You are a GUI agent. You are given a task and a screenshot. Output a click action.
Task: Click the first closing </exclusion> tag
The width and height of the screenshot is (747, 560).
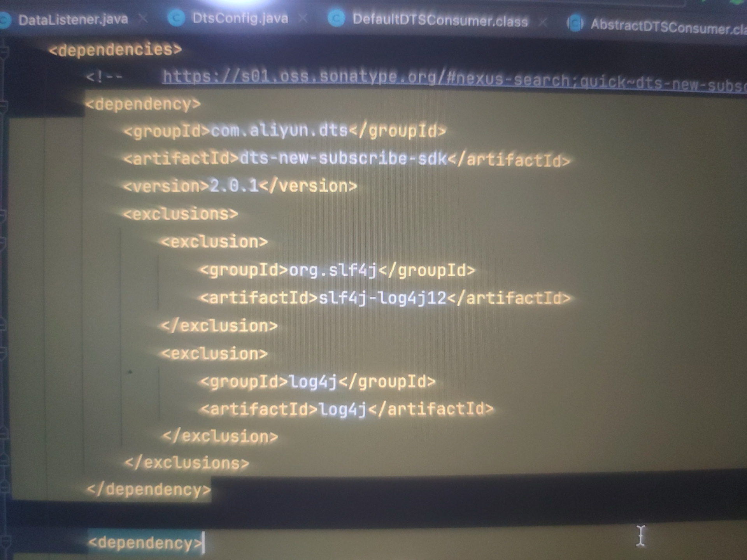219,325
